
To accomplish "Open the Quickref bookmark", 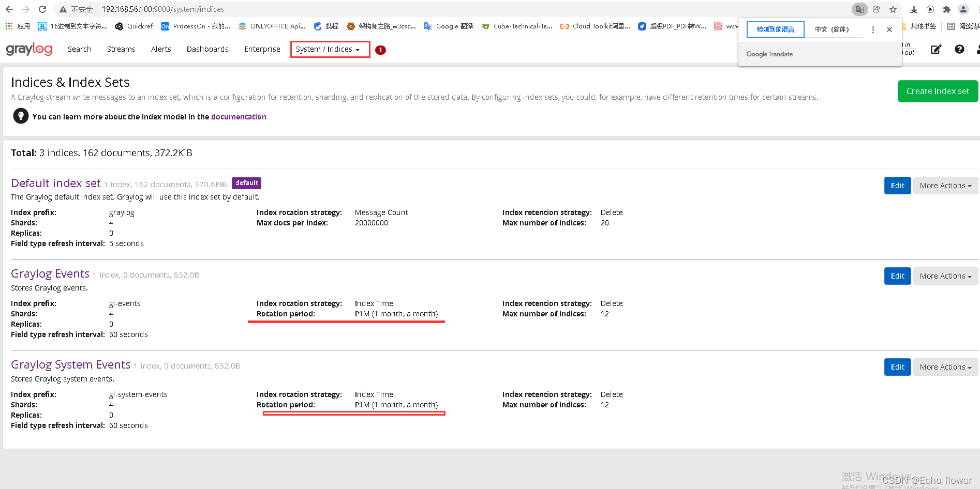I will 134,26.
